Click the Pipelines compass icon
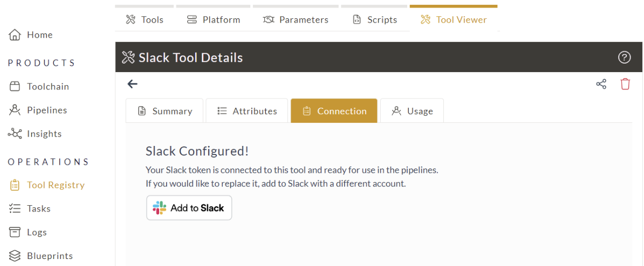The image size is (644, 266). pyautogui.click(x=15, y=110)
